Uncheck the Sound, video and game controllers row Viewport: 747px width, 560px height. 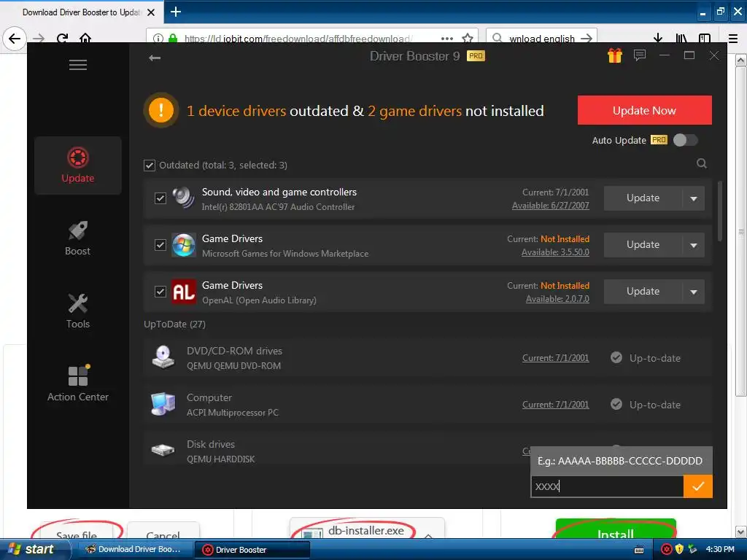tap(160, 198)
